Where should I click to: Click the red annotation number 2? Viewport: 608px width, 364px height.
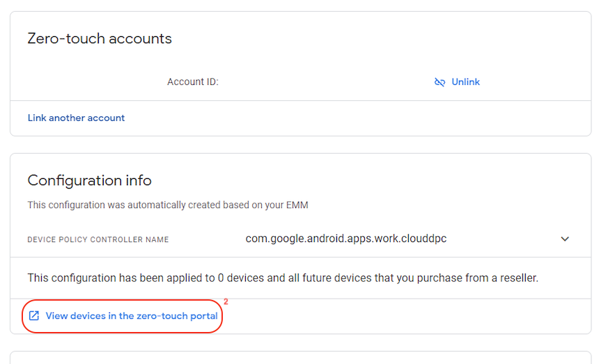point(226,302)
